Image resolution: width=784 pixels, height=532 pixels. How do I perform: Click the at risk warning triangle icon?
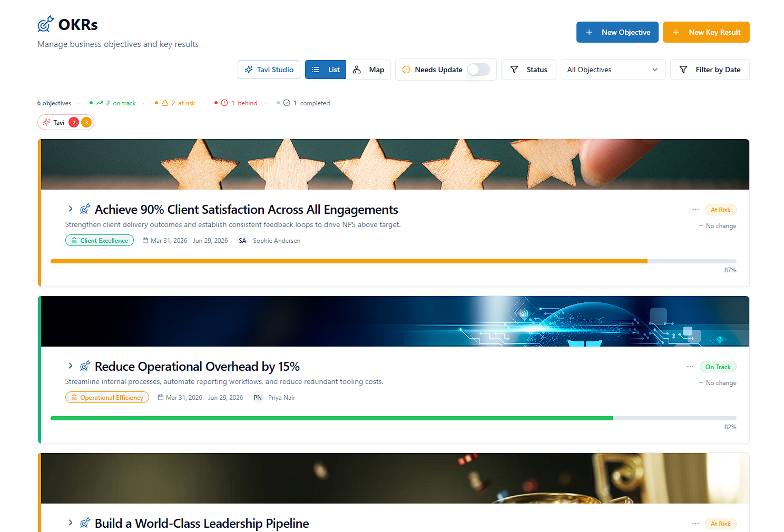click(x=165, y=103)
